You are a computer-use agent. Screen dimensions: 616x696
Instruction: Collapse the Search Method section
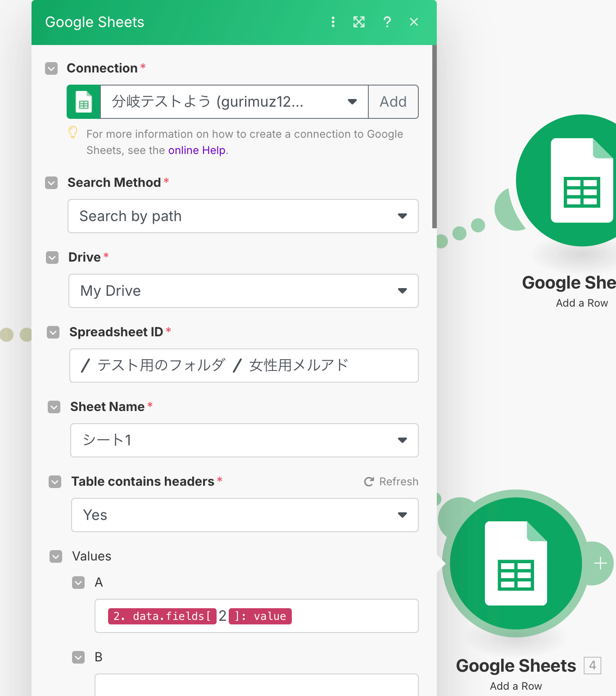(x=51, y=183)
